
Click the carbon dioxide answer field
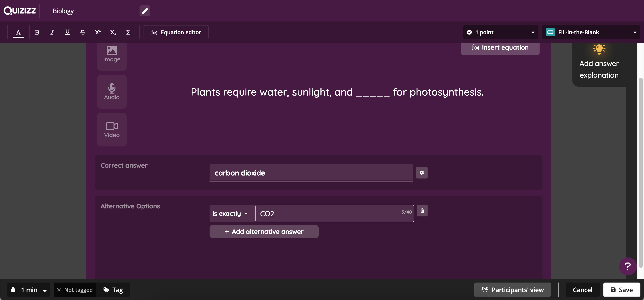pos(311,173)
